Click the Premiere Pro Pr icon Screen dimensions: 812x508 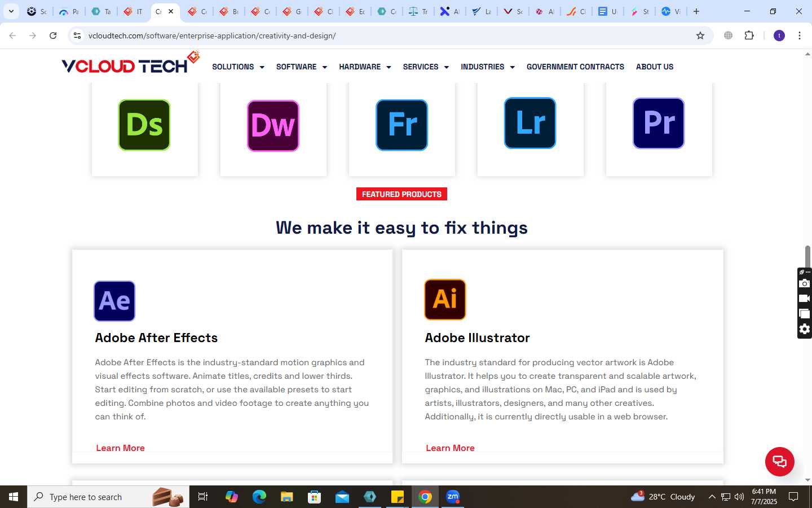coord(659,123)
